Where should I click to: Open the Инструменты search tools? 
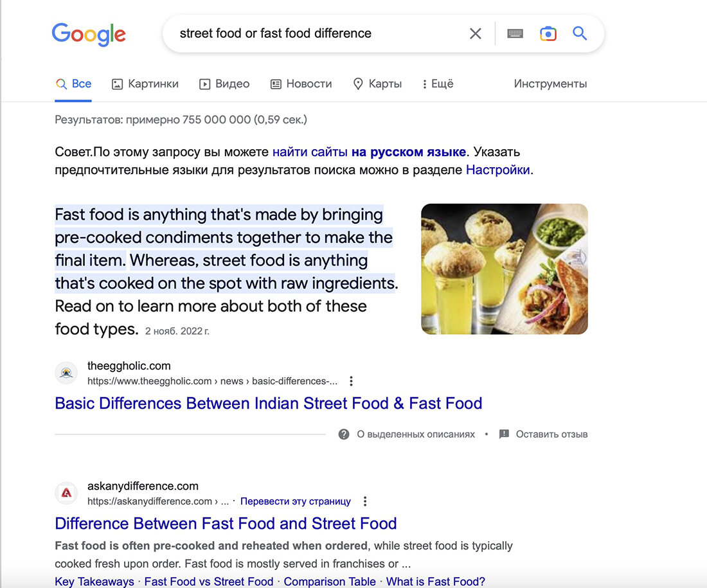tap(550, 84)
